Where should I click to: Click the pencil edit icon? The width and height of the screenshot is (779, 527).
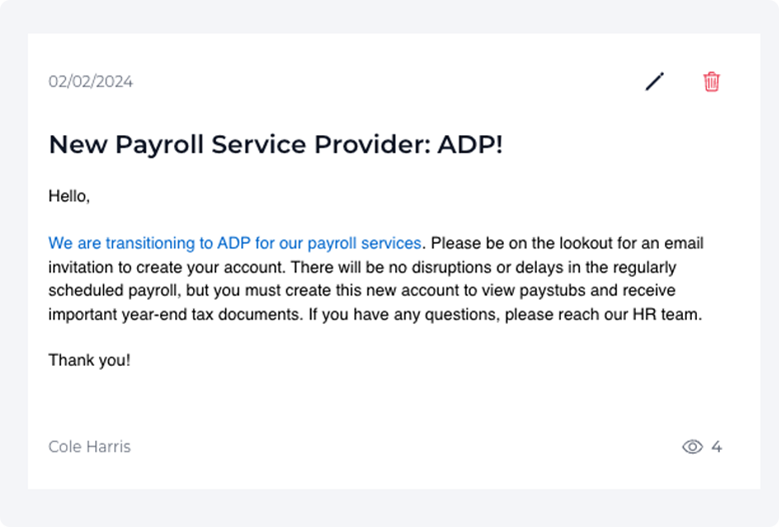(655, 82)
